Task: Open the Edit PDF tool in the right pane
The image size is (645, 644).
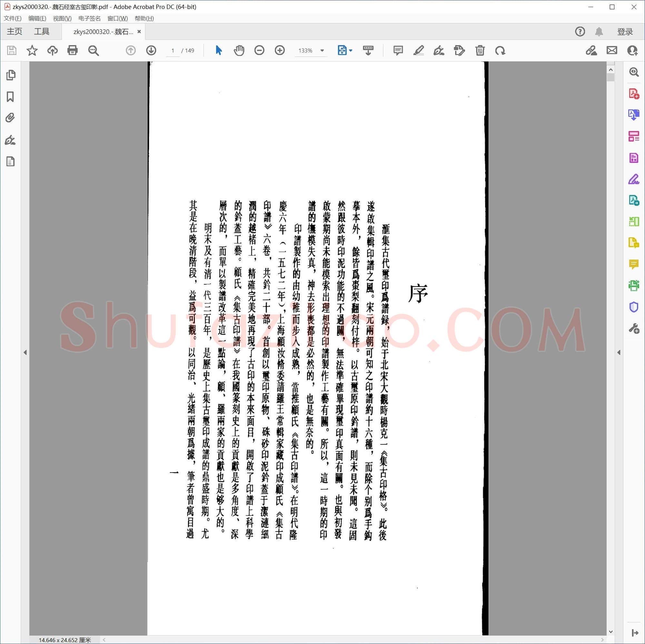Action: (x=634, y=158)
